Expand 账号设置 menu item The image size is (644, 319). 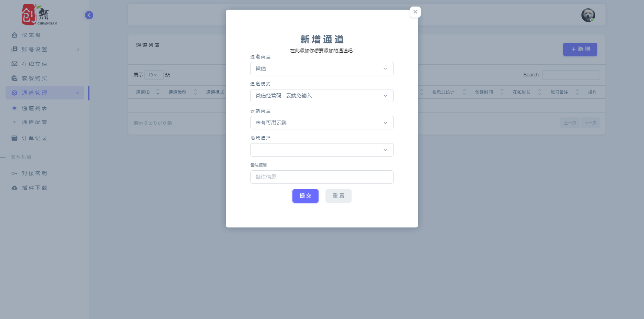45,49
